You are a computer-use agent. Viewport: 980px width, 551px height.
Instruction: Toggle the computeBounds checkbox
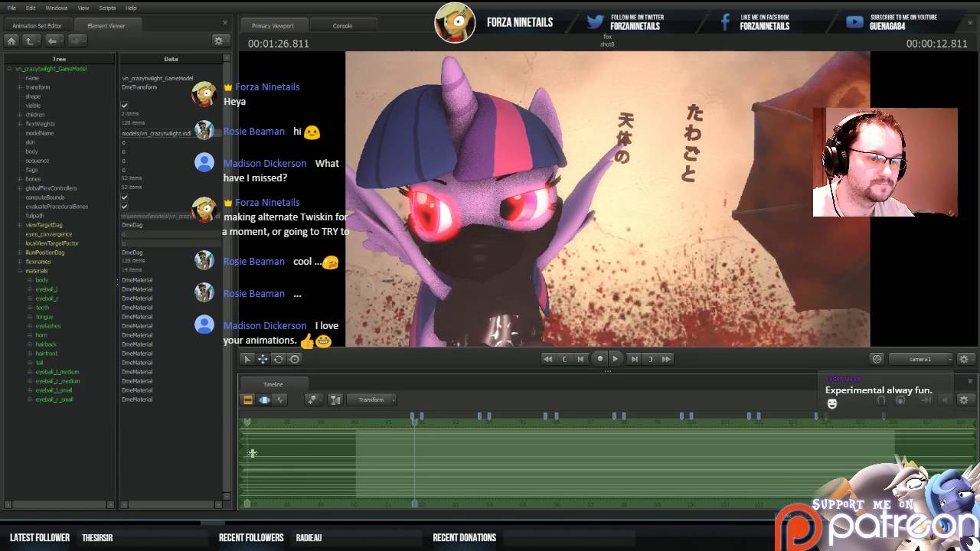click(125, 197)
